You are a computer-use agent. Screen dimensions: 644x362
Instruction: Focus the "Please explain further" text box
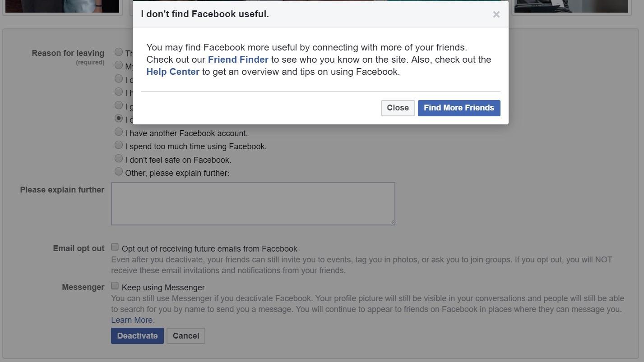253,203
